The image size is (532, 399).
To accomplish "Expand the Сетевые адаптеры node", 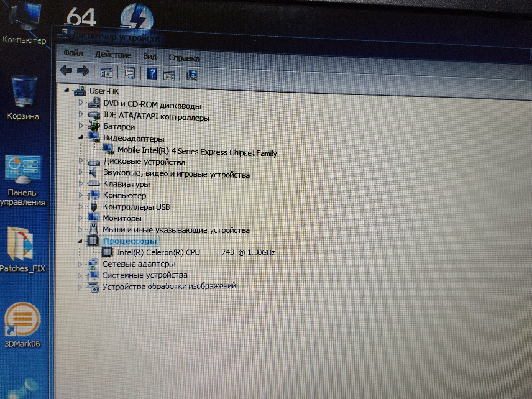I will point(80,264).
